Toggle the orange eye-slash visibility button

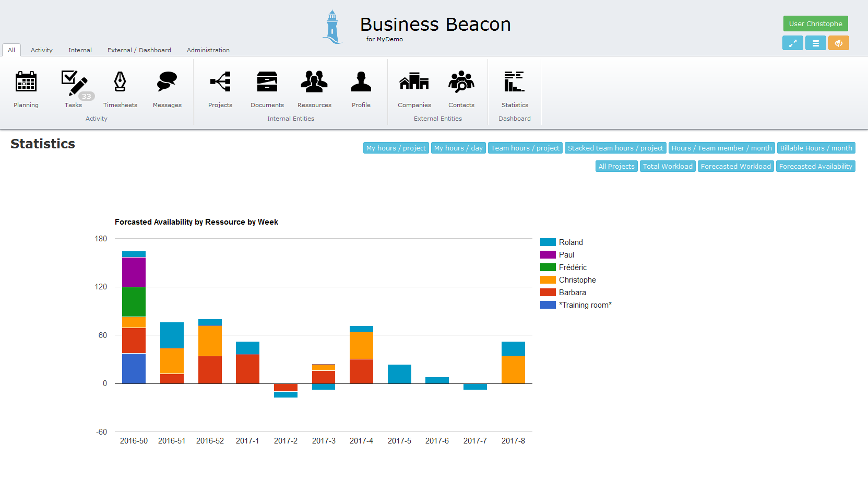(838, 43)
